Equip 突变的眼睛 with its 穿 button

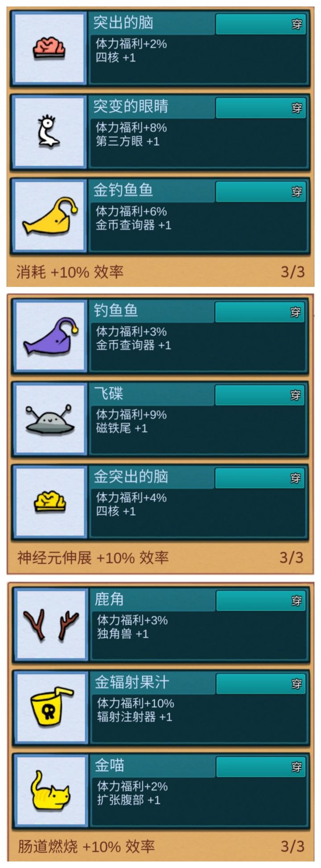(x=261, y=108)
